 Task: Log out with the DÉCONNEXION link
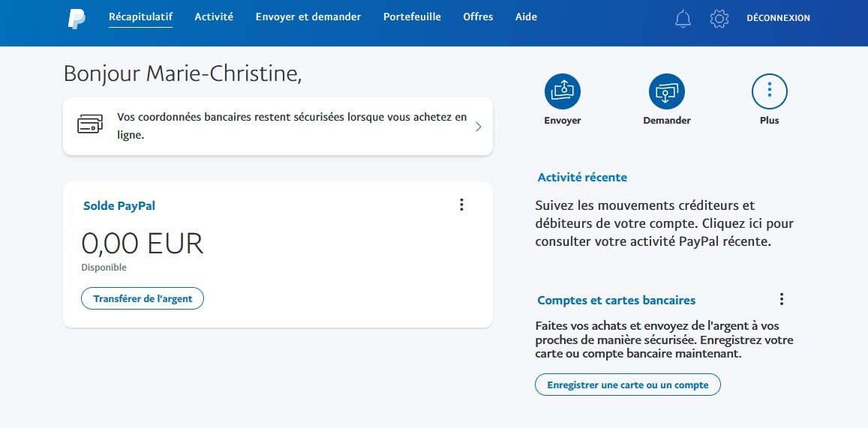point(778,18)
